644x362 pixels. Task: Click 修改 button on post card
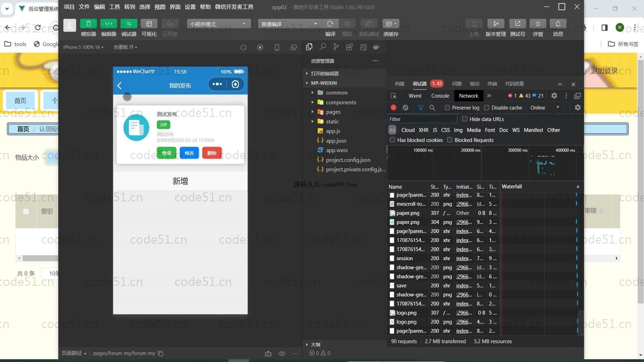coord(189,153)
